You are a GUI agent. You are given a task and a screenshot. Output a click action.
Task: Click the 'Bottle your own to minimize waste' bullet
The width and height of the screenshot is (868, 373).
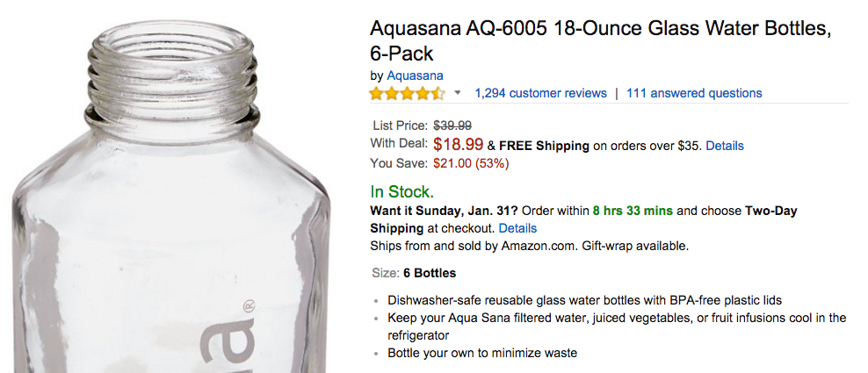pyautogui.click(x=482, y=353)
